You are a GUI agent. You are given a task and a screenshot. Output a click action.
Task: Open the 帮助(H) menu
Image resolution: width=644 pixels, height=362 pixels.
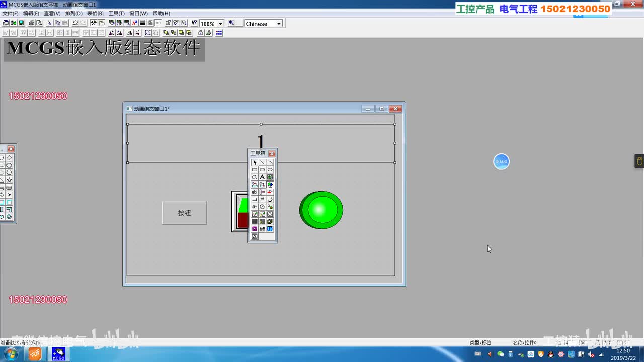161,14
